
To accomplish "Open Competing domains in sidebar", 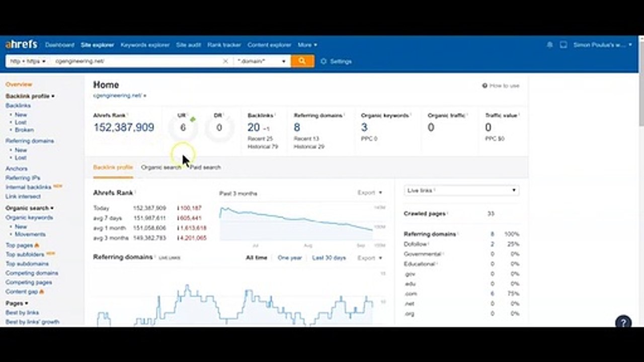I will click(x=32, y=273).
